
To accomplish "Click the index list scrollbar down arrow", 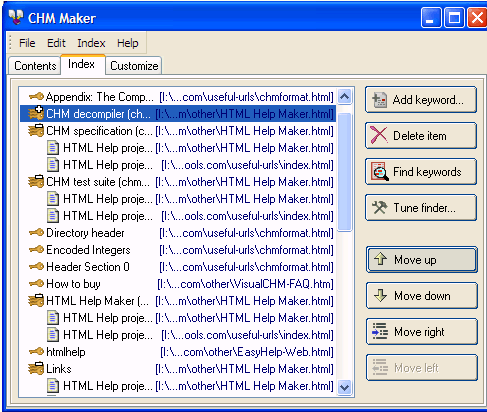I will (345, 387).
